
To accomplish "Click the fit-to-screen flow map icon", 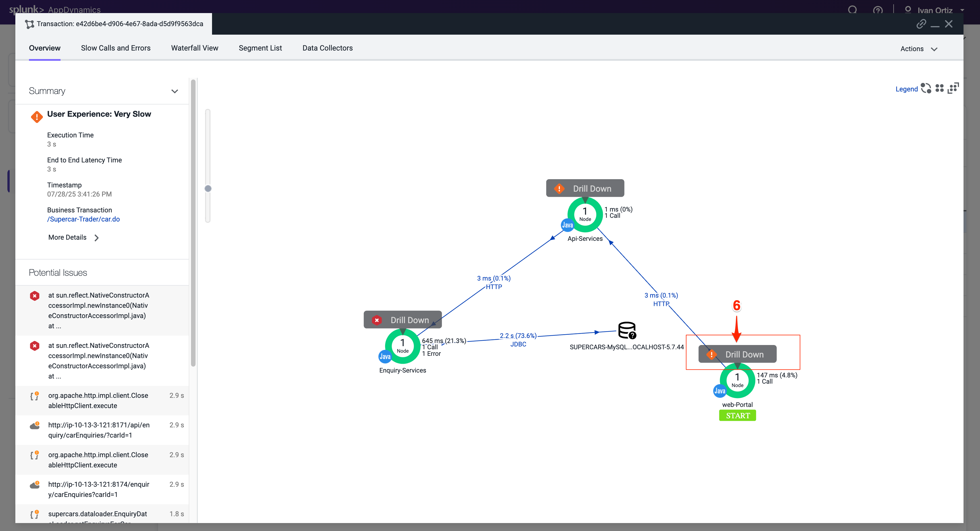I will point(953,88).
